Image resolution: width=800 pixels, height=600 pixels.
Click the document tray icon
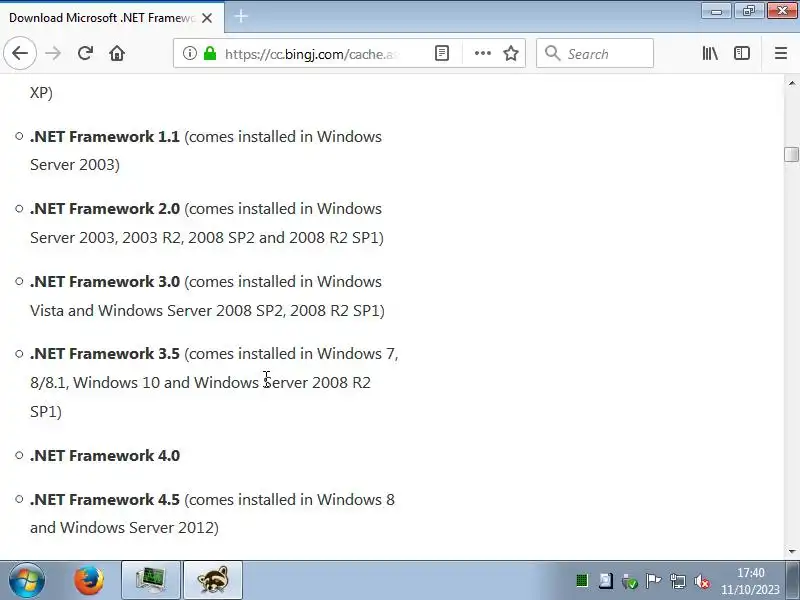pos(606,581)
